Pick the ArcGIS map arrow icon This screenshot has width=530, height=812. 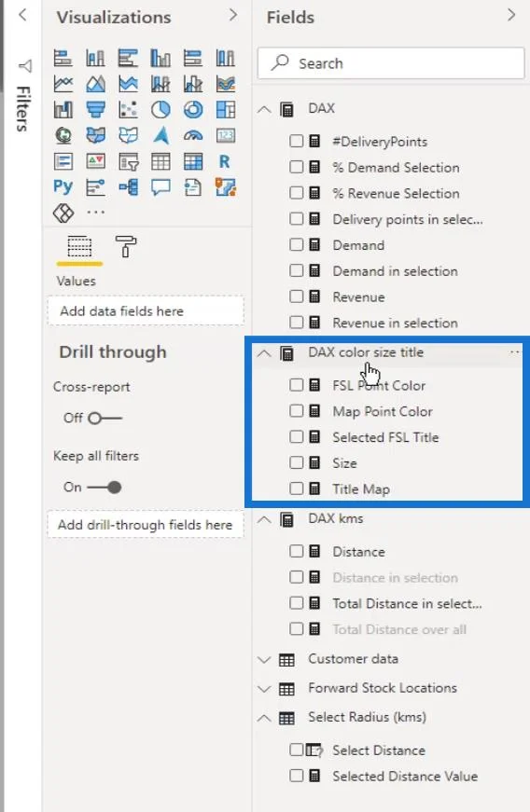[x=161, y=136]
